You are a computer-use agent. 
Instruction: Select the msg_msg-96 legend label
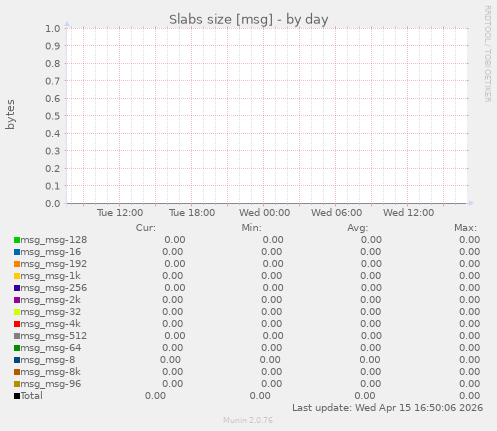(x=51, y=384)
